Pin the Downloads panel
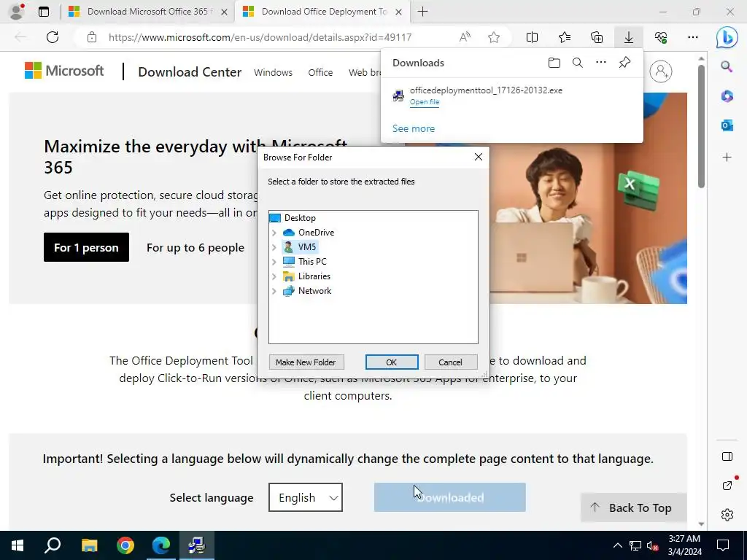Screen dimensions: 747x560 (624, 63)
